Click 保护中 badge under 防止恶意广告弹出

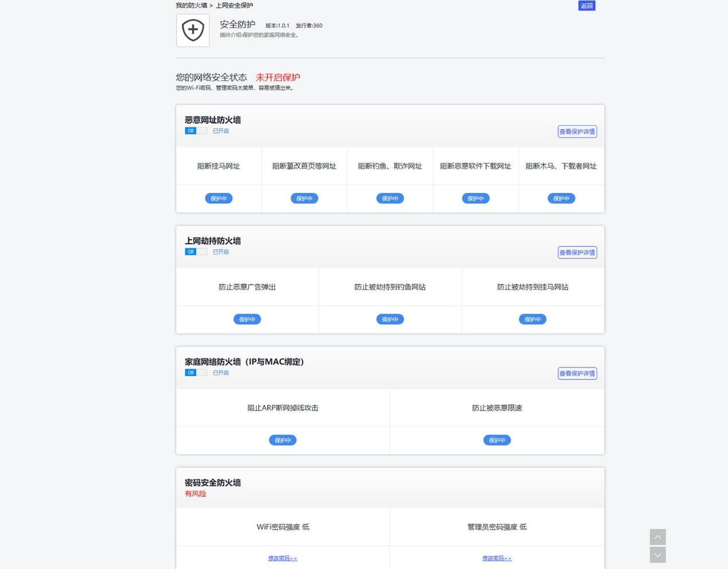247,319
